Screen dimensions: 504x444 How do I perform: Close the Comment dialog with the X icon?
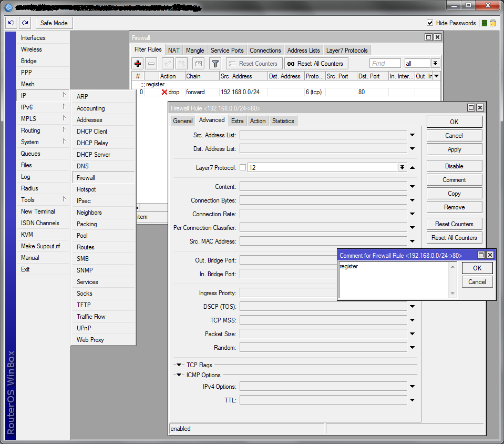pyautogui.click(x=490, y=255)
